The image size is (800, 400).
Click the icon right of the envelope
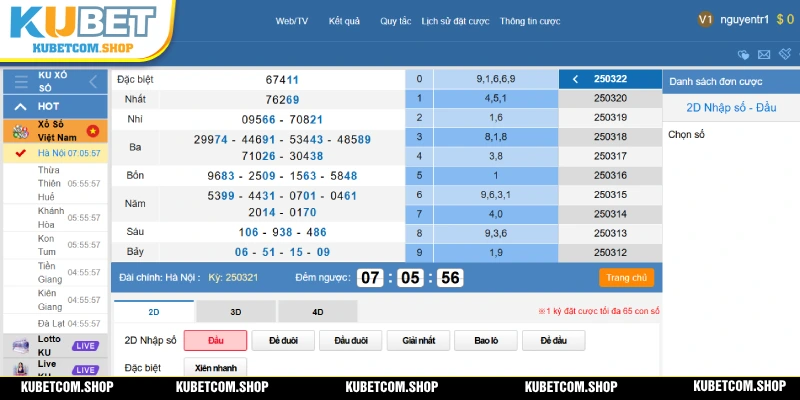click(785, 54)
